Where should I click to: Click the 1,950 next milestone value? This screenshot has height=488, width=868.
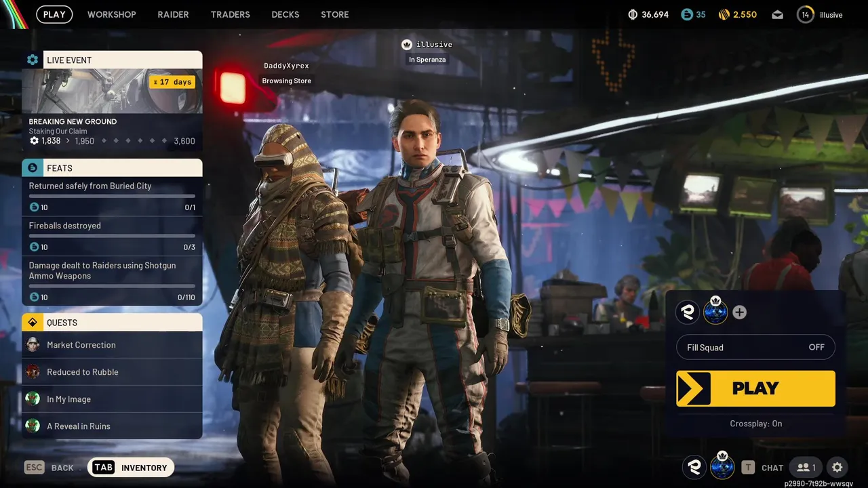85,141
